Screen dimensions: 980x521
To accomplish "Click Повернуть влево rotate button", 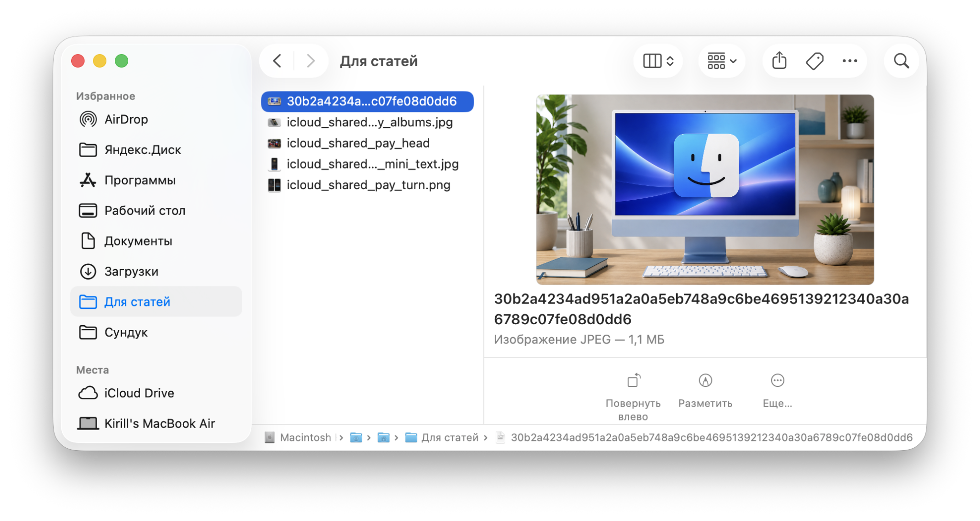I will [633, 396].
